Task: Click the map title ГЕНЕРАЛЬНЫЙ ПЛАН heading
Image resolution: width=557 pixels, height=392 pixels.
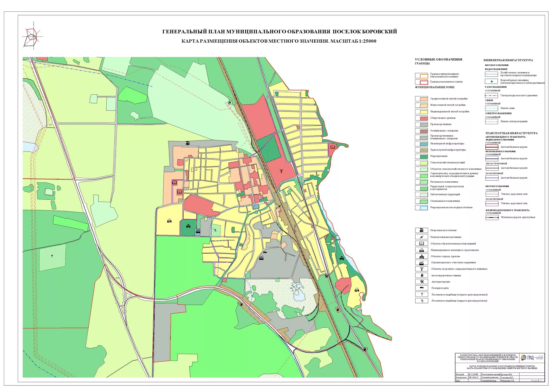Action: pyautogui.click(x=279, y=32)
